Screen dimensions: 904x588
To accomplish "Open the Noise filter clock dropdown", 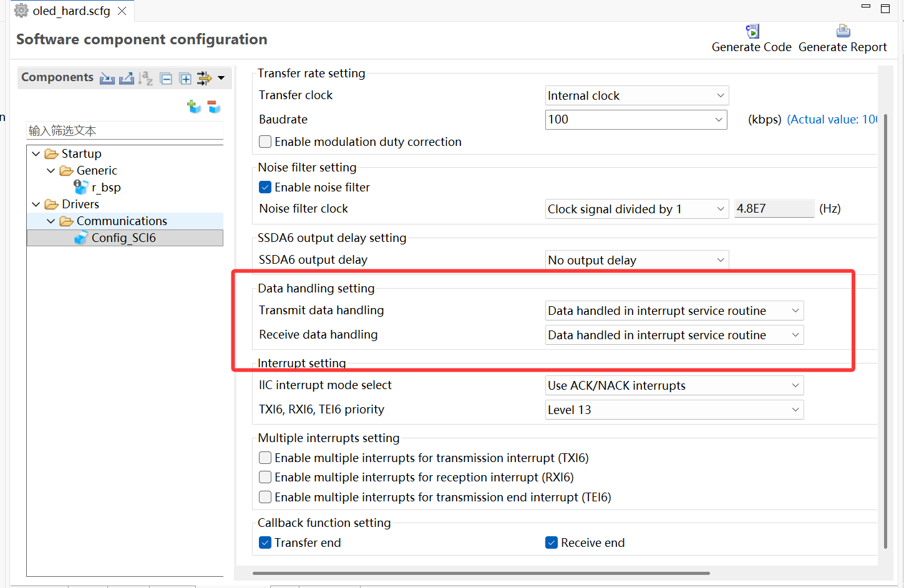I will [637, 209].
